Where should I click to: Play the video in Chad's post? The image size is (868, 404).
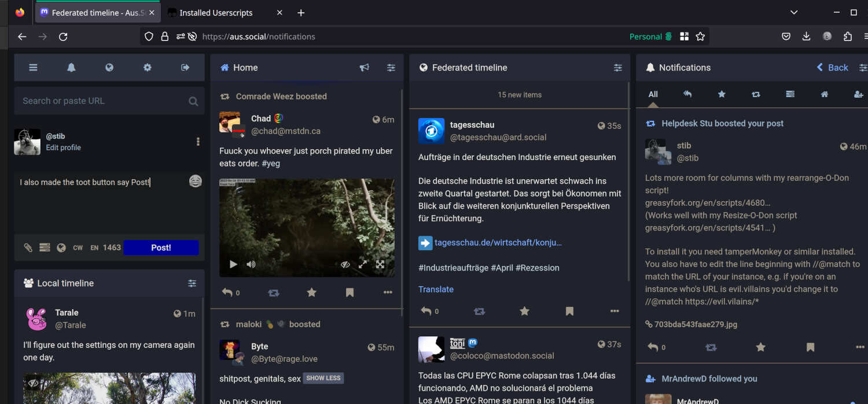point(233,264)
